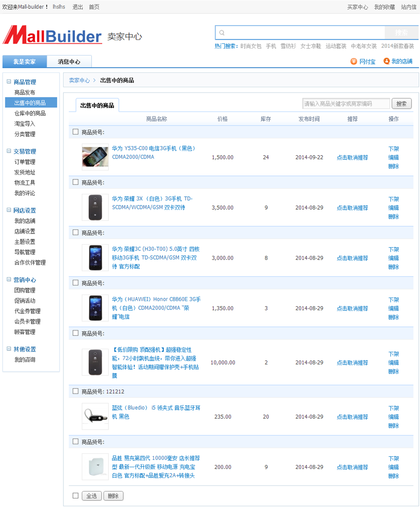Tick checkbox above Huawei Y535-C00 product
The image size is (420, 511).
coord(75,132)
